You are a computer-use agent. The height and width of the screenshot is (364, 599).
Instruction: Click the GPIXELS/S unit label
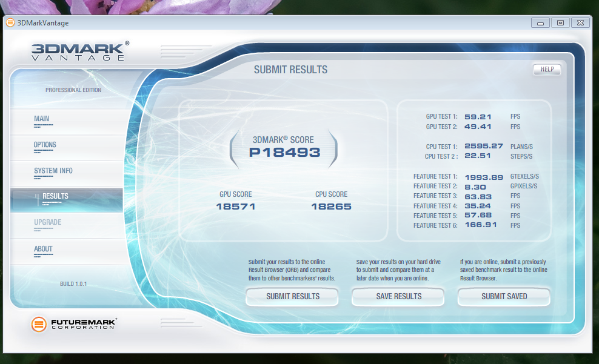[x=524, y=186]
